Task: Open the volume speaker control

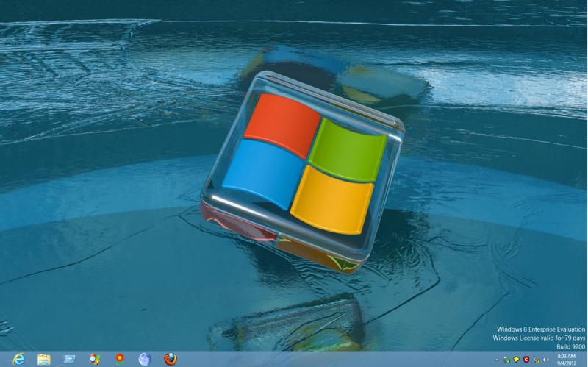Action: point(545,360)
